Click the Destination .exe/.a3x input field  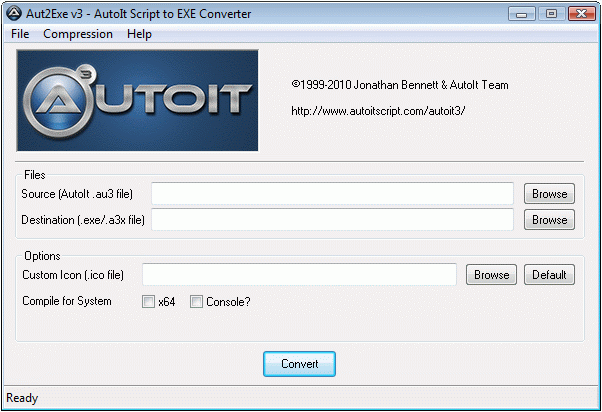point(332,219)
